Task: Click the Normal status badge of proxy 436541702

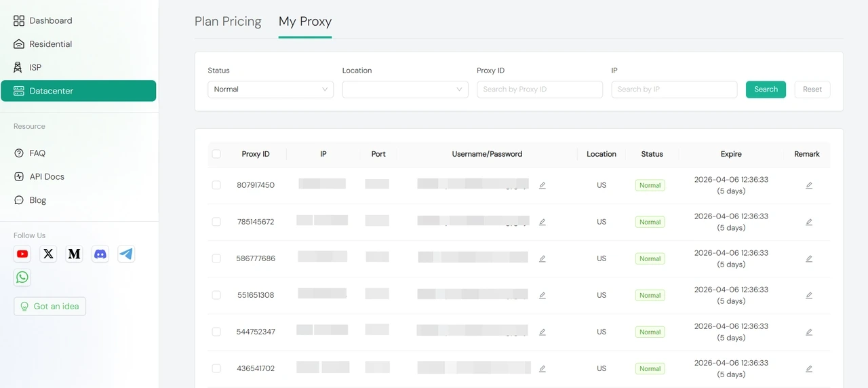Action: click(x=650, y=368)
